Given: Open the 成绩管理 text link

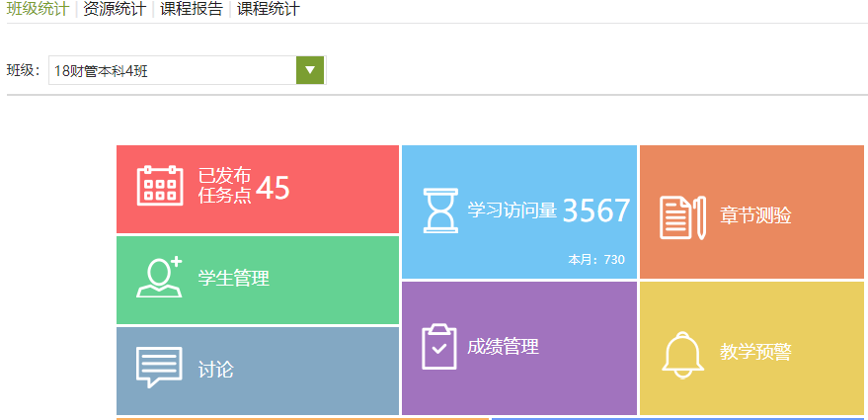Looking at the screenshot, I should (x=503, y=347).
